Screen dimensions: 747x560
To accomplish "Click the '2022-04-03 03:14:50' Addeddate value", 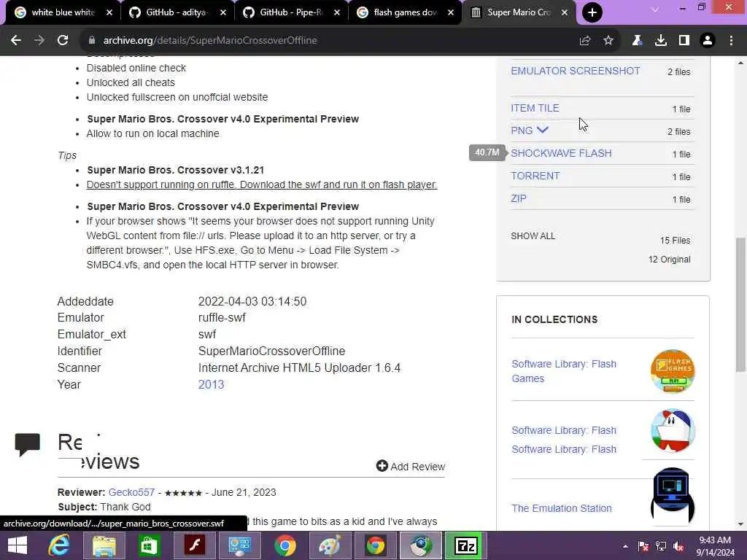I will coord(252,301).
